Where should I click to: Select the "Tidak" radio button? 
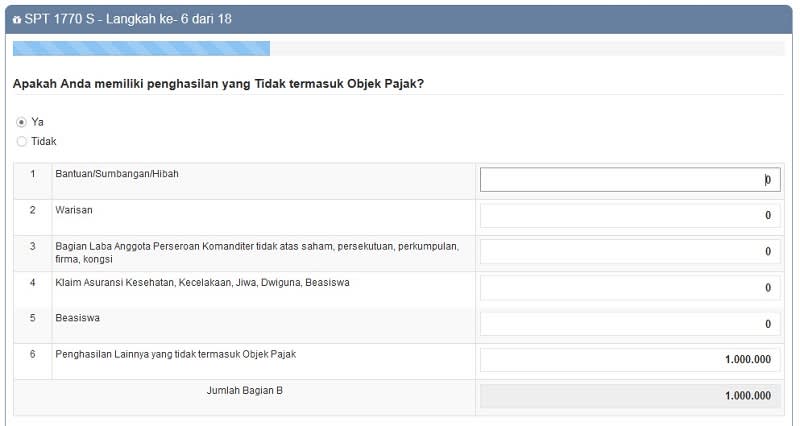point(21,142)
